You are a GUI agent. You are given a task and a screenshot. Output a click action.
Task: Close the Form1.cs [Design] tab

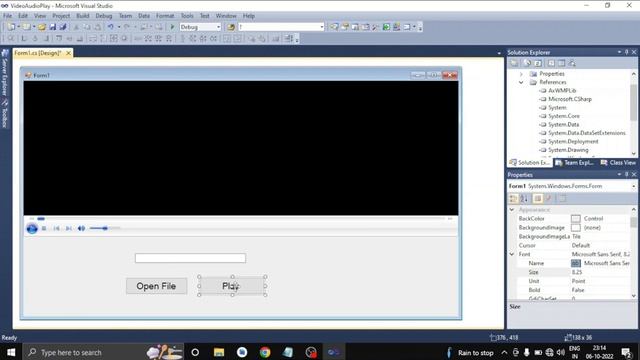point(69,53)
